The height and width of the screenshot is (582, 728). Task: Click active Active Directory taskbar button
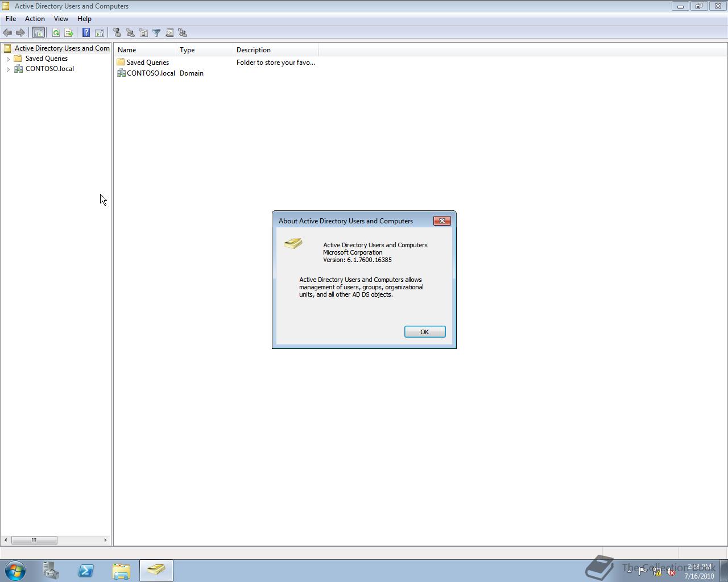click(x=156, y=571)
